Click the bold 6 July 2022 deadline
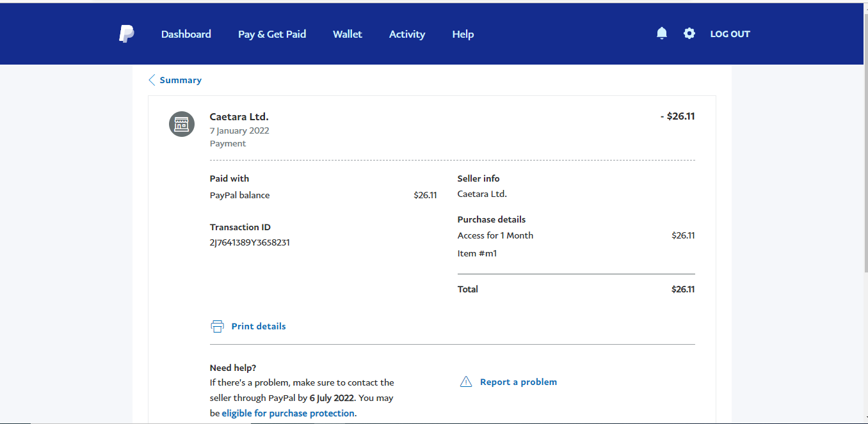The width and height of the screenshot is (868, 424). [332, 398]
